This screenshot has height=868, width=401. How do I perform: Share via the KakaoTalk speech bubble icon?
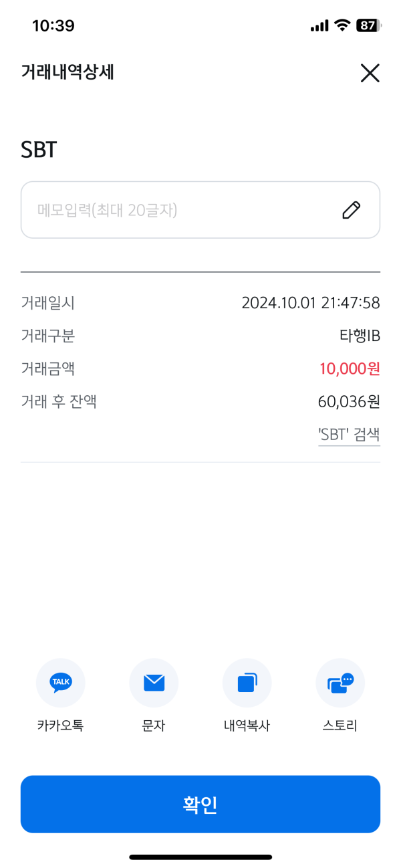click(61, 683)
